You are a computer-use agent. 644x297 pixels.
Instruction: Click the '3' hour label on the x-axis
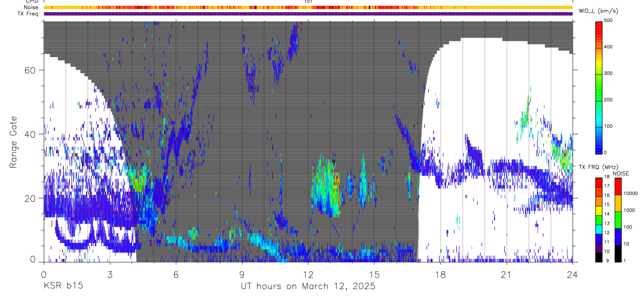coord(110,273)
